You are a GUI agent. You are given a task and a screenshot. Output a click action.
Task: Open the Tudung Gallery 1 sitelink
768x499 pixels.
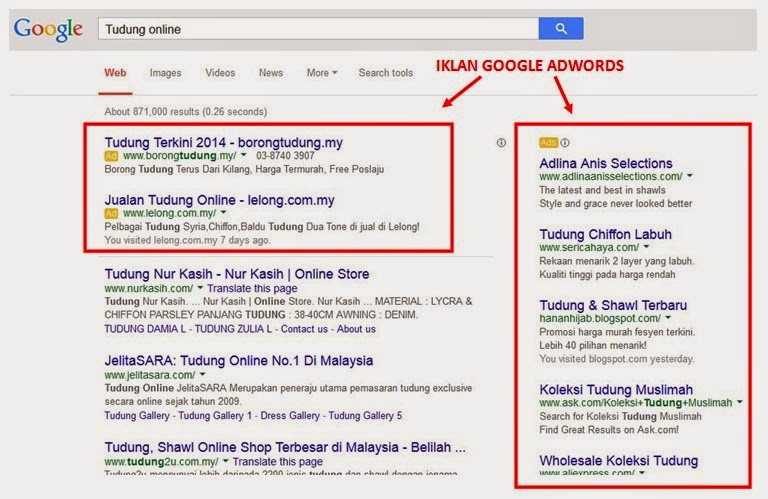point(215,416)
